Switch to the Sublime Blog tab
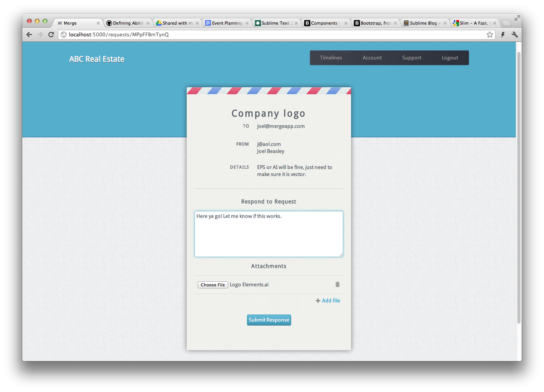This screenshot has width=544, height=392. tap(423, 23)
